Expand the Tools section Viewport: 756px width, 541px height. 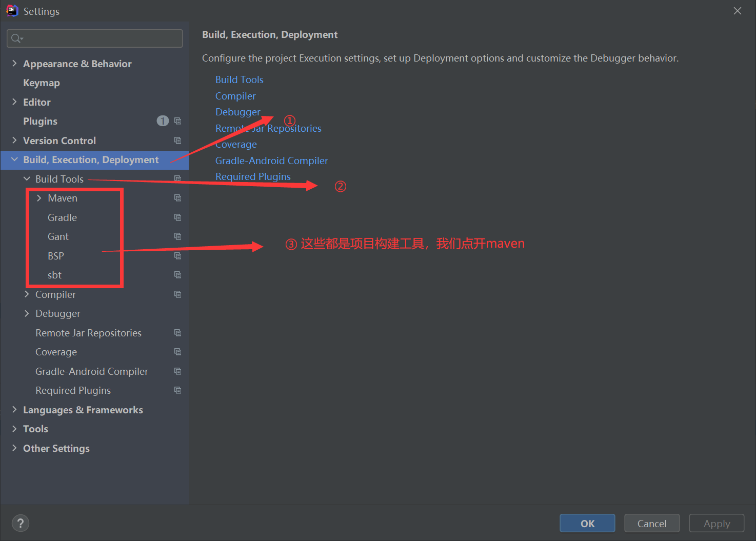[x=14, y=429]
